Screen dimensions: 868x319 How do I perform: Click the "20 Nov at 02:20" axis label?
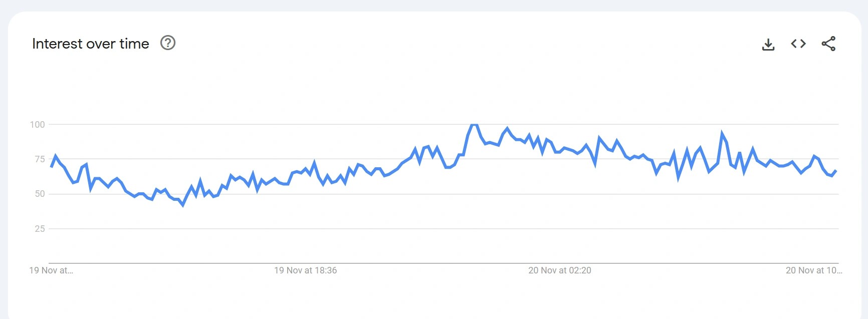(559, 270)
